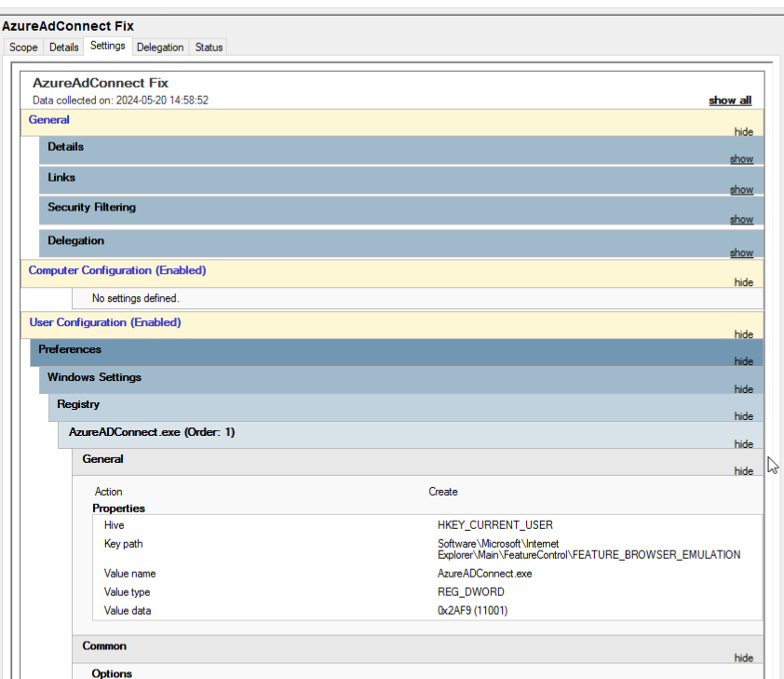This screenshot has height=679, width=784.
Task: Collapse the top General section via hide
Action: point(743,132)
